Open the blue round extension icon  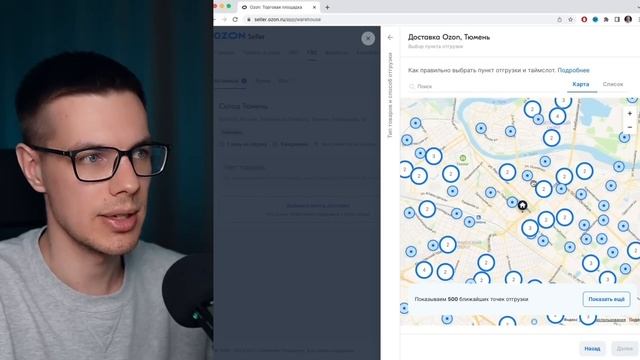click(595, 20)
